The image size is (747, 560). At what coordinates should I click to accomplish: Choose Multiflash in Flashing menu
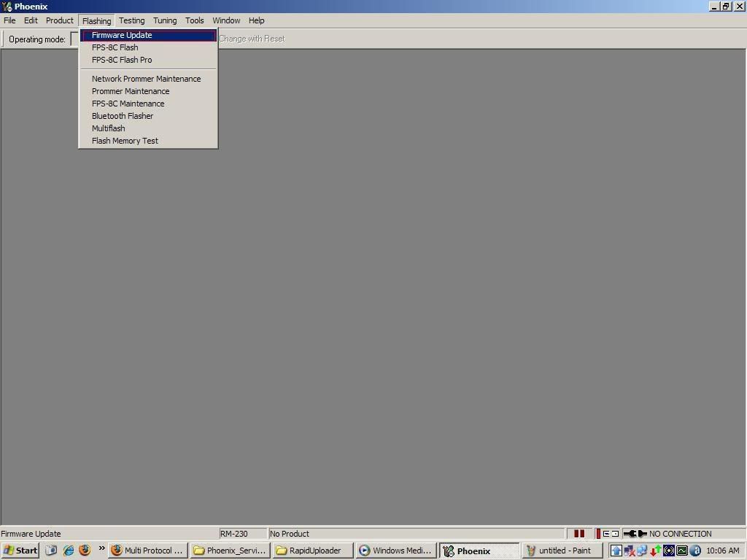click(148, 128)
